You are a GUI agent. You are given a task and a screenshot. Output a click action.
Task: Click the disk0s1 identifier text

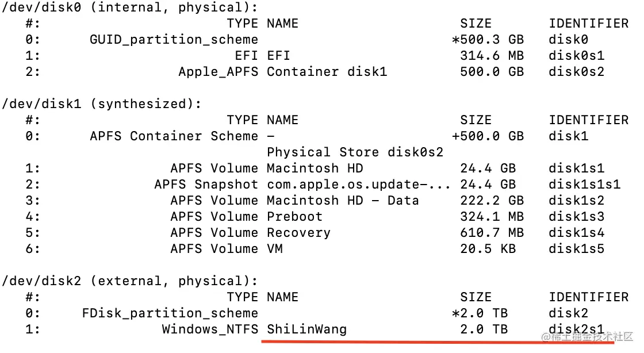(576, 55)
